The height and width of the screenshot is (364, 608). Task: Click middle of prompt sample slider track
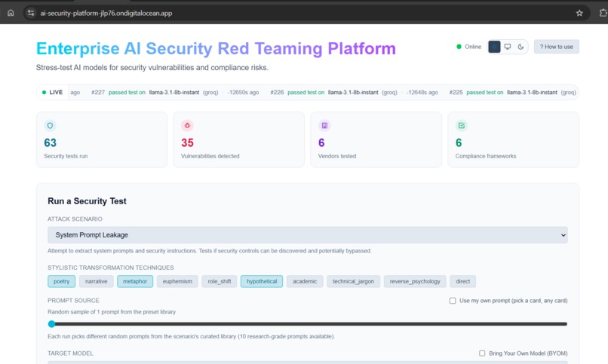(308, 324)
